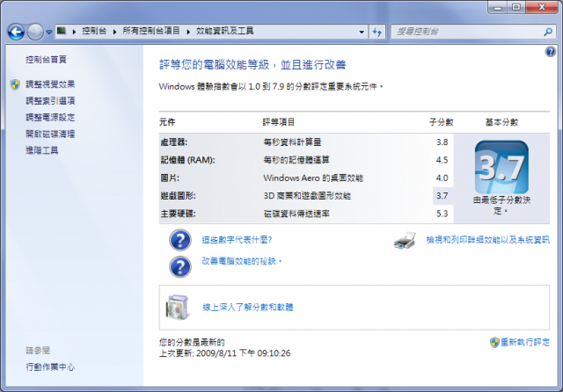Expand the arrow before 控制台 breadcrumb
563x392 pixels.
click(x=74, y=32)
